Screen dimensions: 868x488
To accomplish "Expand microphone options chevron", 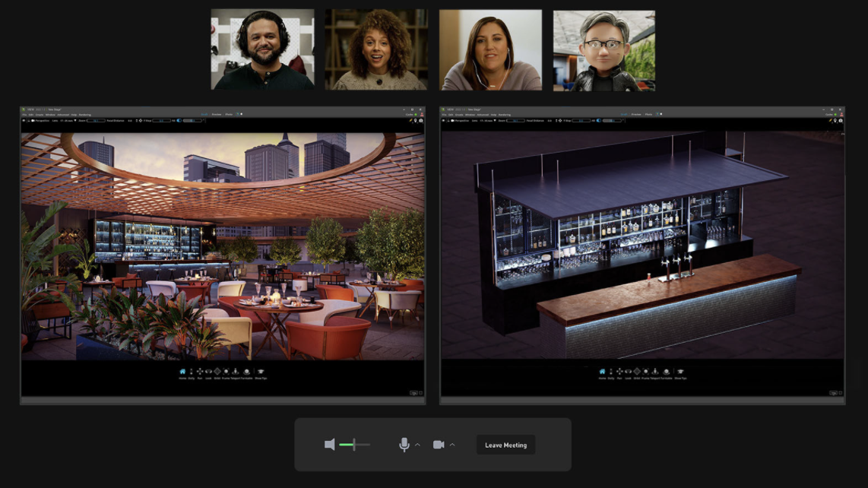I will click(x=417, y=445).
